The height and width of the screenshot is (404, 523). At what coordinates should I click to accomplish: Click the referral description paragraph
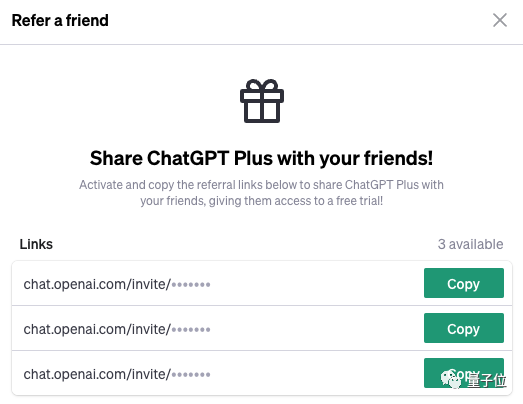click(262, 193)
